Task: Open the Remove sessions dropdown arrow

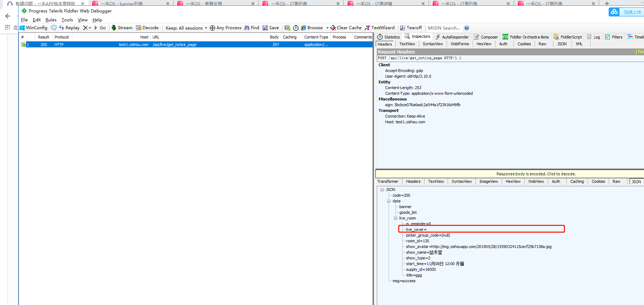Action: (90, 28)
